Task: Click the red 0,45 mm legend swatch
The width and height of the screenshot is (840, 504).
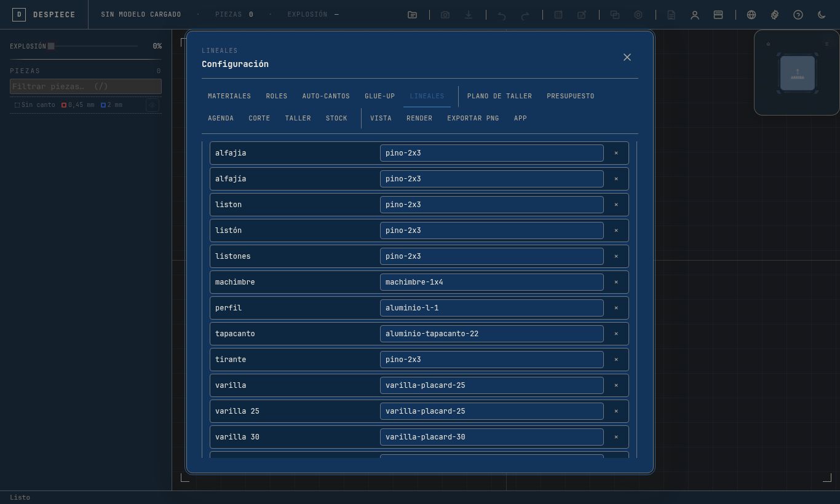Action: (x=64, y=105)
